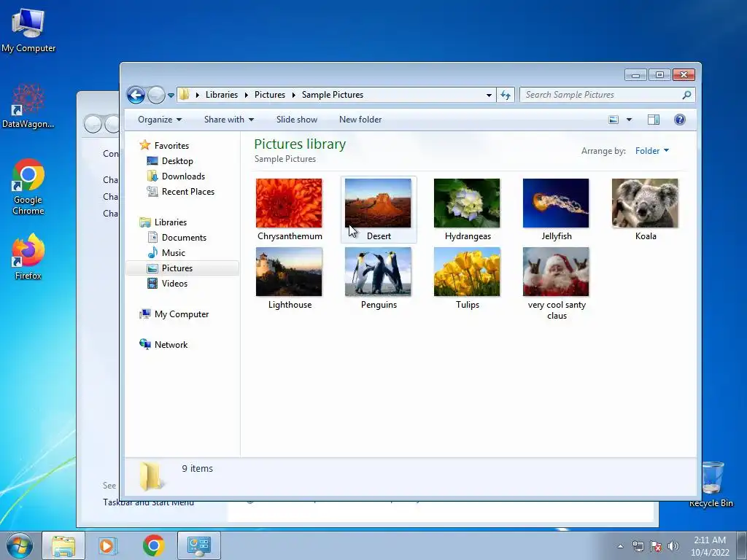Open Google Chrome desktop shortcut

(28, 187)
